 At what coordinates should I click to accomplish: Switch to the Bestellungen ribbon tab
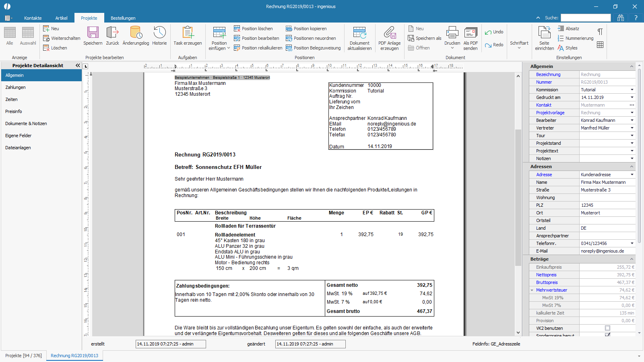[x=123, y=18]
